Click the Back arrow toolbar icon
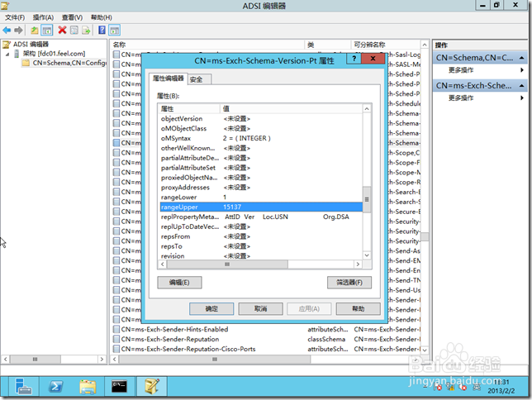 click(x=7, y=31)
